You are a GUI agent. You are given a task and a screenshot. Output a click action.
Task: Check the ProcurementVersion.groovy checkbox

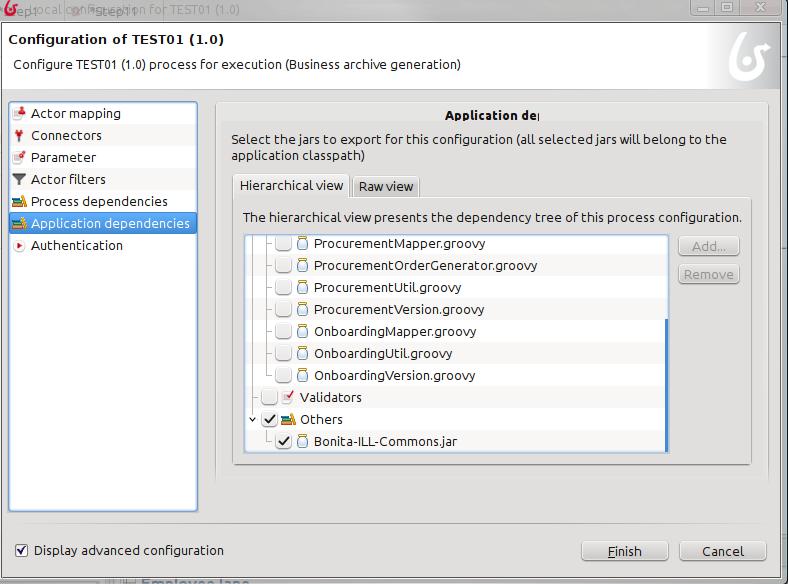pos(283,309)
